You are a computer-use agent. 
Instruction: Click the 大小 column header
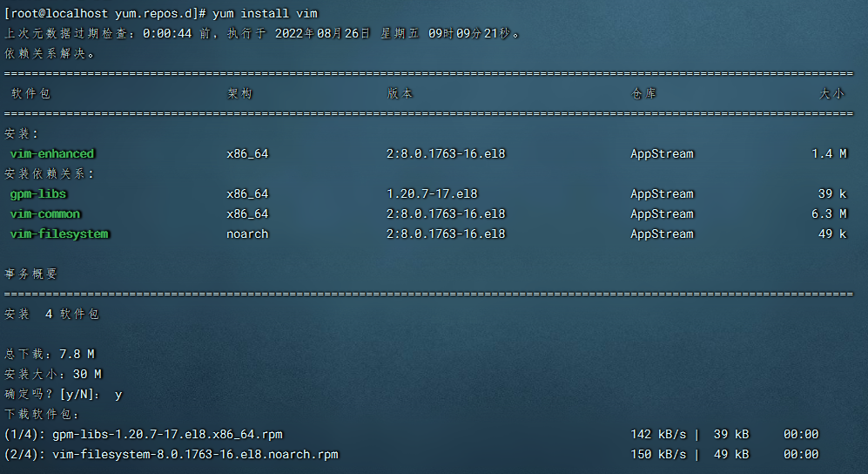click(832, 93)
